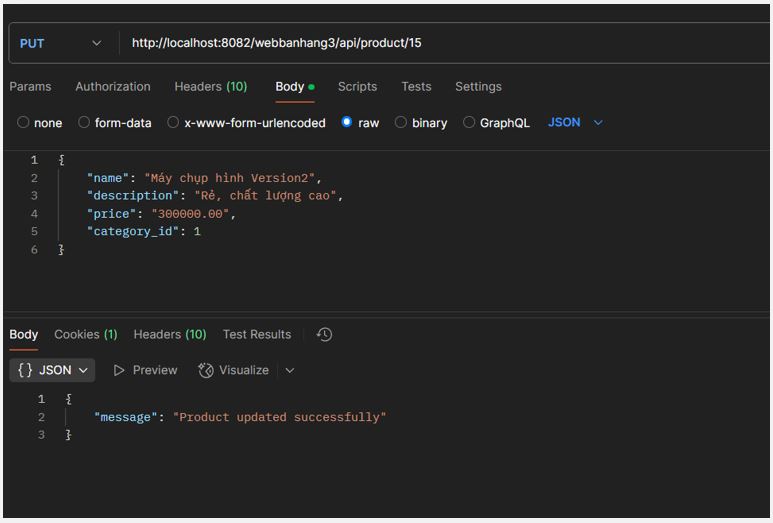773x523 pixels.
Task: Click the request URL input field
Action: pyautogui.click(x=440, y=43)
